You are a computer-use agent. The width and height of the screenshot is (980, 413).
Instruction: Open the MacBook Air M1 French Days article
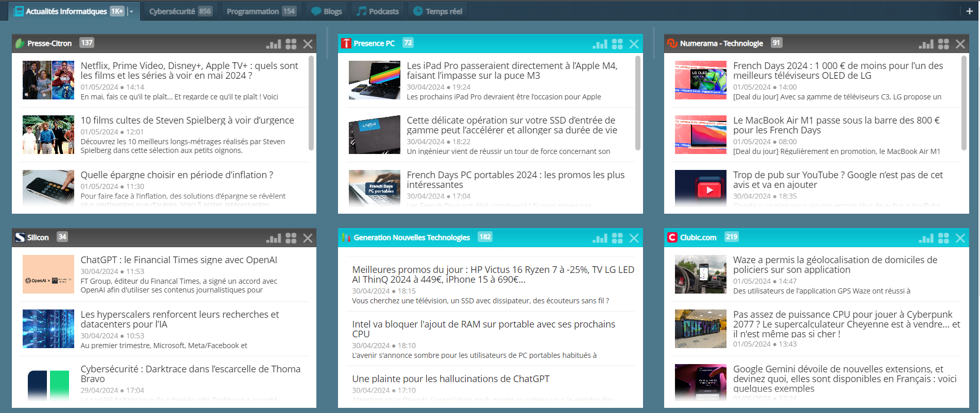pyautogui.click(x=836, y=125)
